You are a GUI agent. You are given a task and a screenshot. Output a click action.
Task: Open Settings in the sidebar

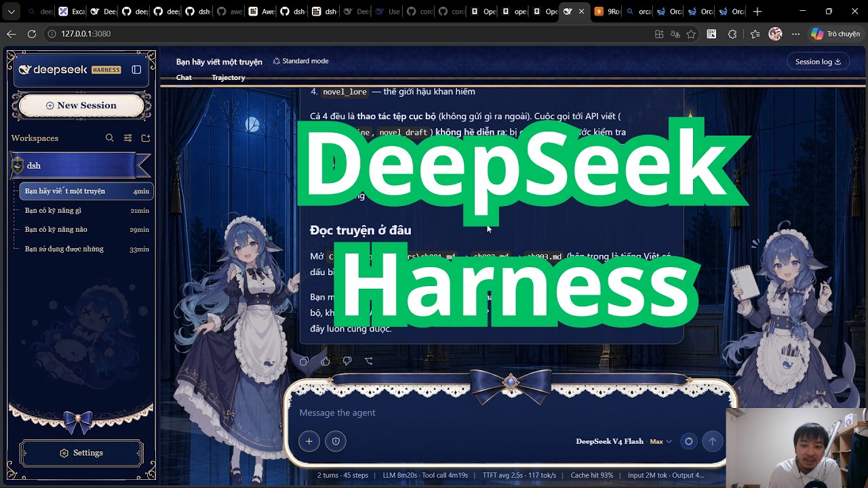[81, 453]
